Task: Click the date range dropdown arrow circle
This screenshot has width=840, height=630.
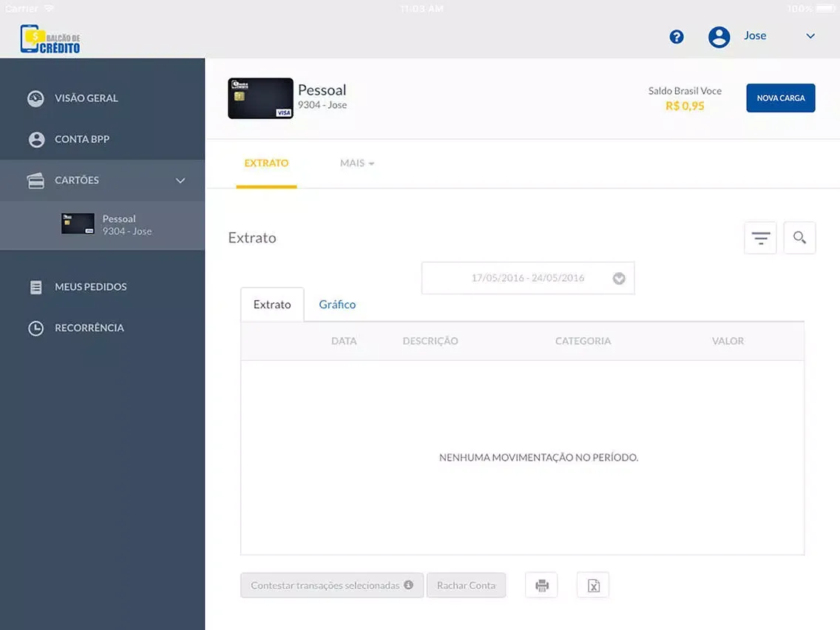Action: [619, 279]
